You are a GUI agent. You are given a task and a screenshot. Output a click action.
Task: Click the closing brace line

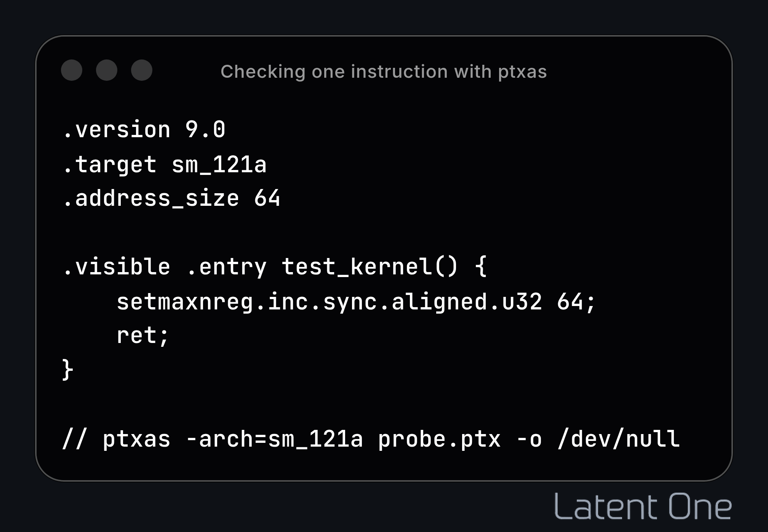pyautogui.click(x=67, y=369)
